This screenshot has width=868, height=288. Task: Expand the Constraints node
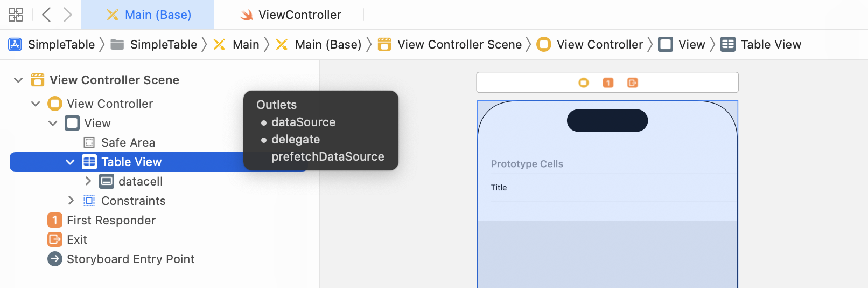pos(71,201)
